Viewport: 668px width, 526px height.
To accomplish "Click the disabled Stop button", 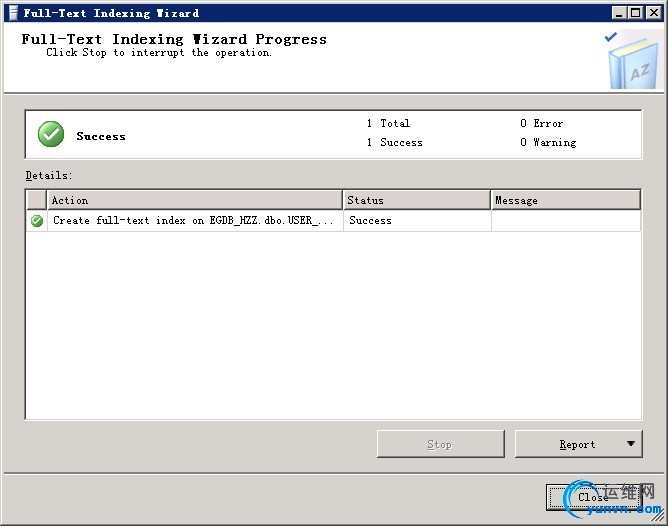I will click(x=441, y=444).
